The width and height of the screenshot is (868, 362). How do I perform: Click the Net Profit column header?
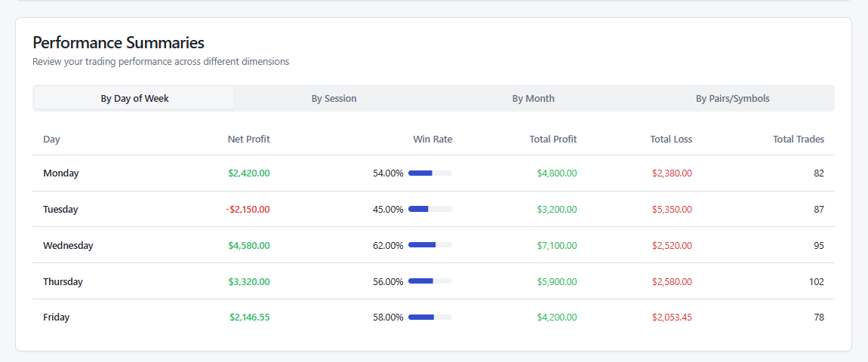(248, 139)
